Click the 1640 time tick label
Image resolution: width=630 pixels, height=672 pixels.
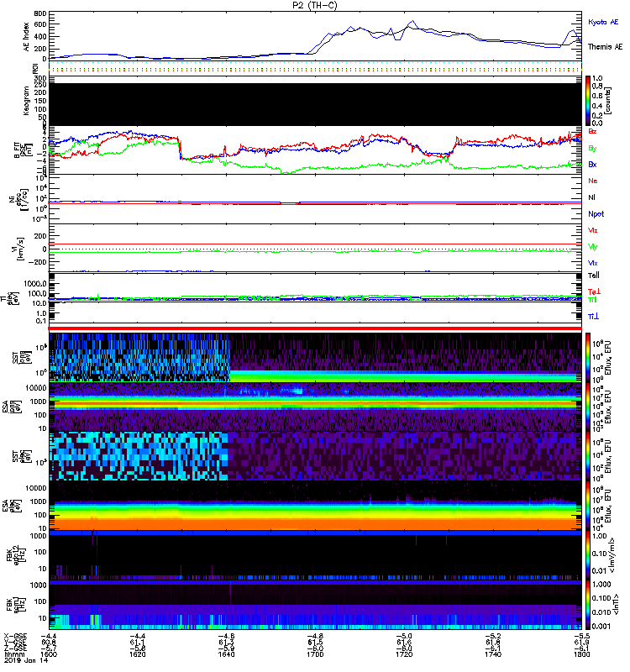point(226,654)
